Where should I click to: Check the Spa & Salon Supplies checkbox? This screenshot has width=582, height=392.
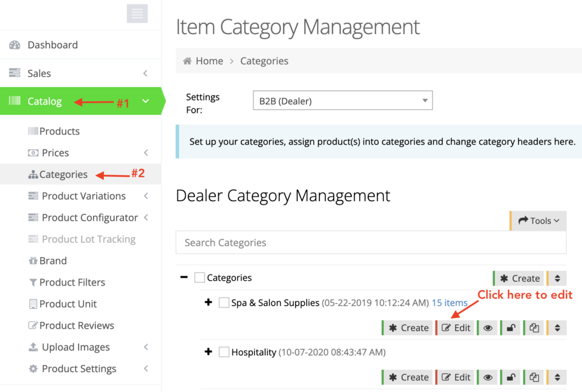point(224,303)
